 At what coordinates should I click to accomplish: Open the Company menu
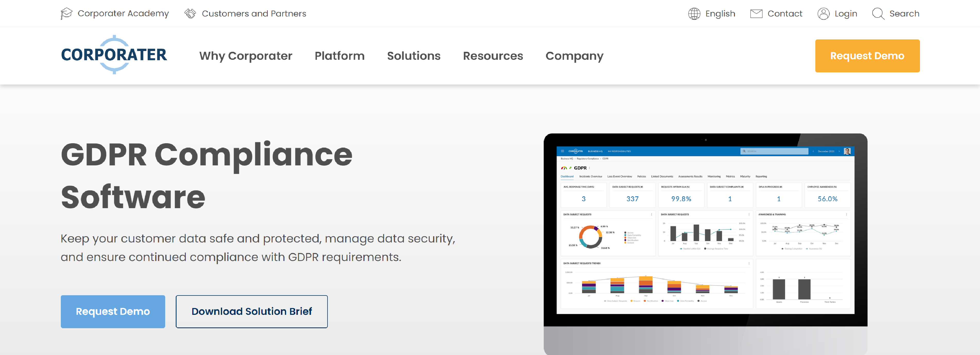coord(574,56)
